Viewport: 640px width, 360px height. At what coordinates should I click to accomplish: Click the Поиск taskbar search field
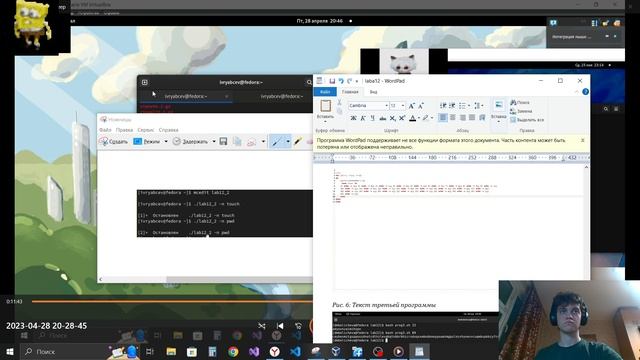click(x=63, y=351)
